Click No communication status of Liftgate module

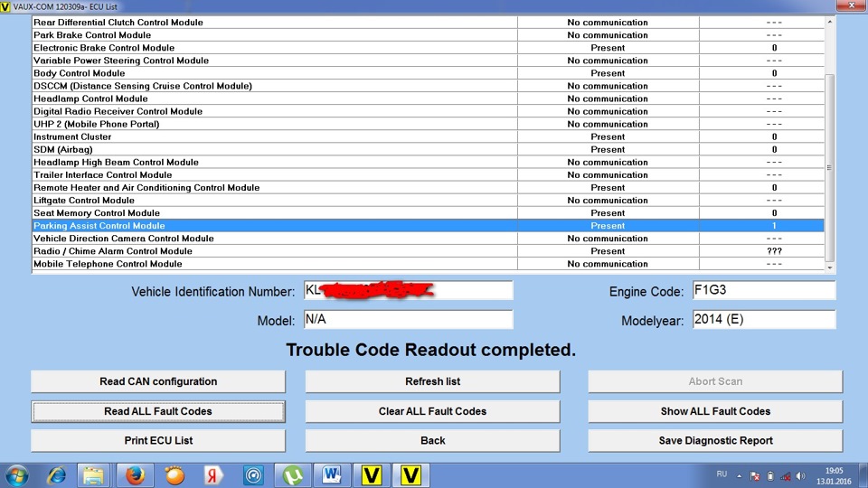point(608,201)
